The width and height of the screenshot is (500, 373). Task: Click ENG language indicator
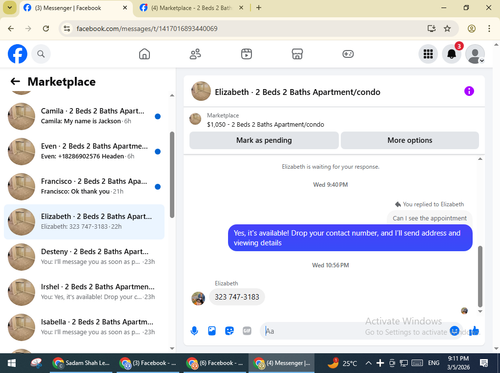pos(433,363)
